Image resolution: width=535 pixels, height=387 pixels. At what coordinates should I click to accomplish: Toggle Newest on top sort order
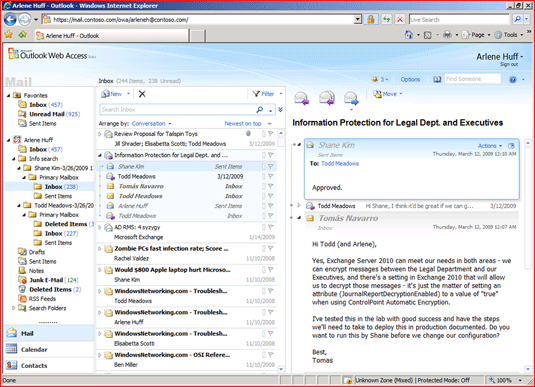point(243,124)
